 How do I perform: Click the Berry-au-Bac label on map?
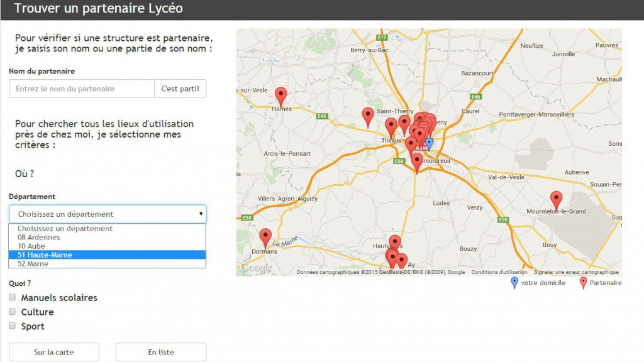(369, 50)
